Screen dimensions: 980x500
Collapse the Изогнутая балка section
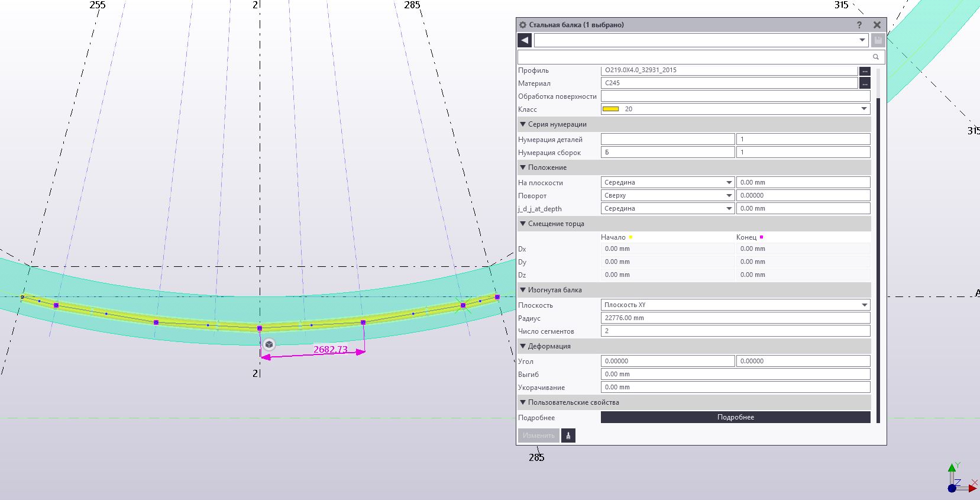pyautogui.click(x=523, y=290)
